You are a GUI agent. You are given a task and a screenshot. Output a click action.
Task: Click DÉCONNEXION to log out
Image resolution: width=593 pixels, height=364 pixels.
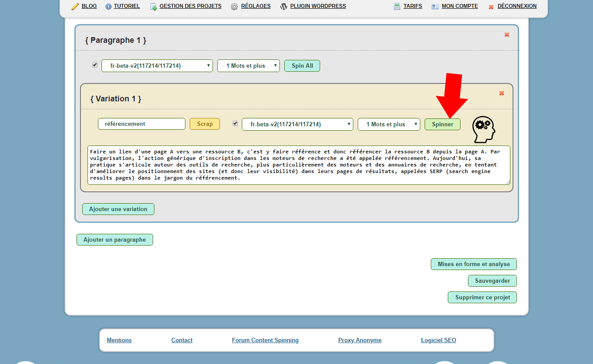(517, 6)
